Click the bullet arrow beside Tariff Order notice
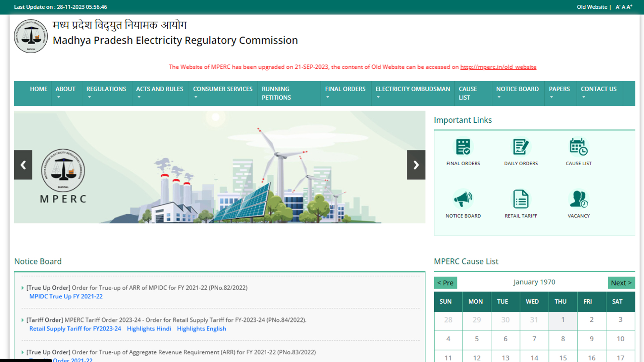Viewport: 644px width, 362px height. 22,320
